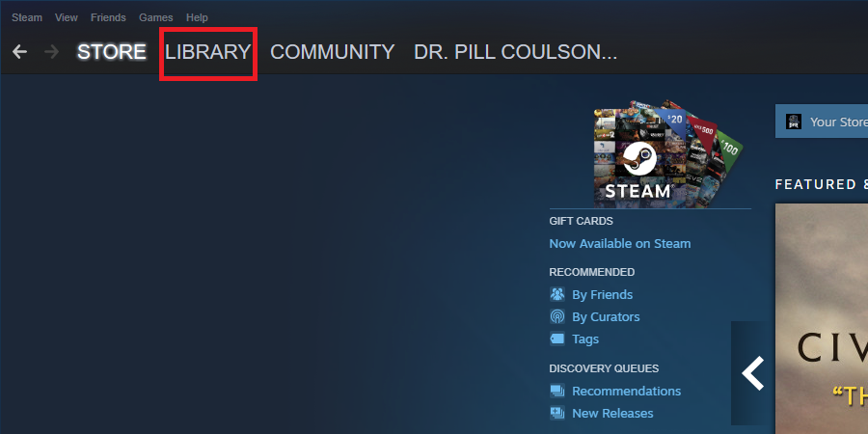
Task: Click the New Releases queue icon
Action: pos(556,413)
